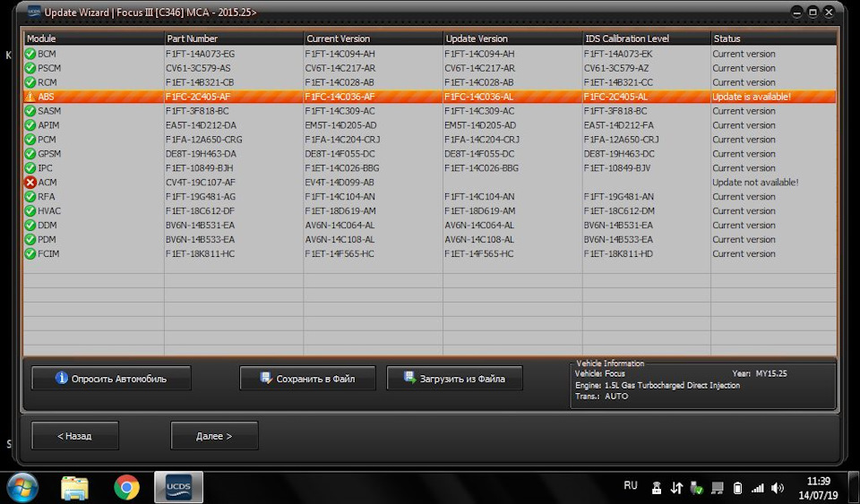Click the Опросить Автомобиль button
Viewport: 860px width, 504px height.
pos(111,379)
